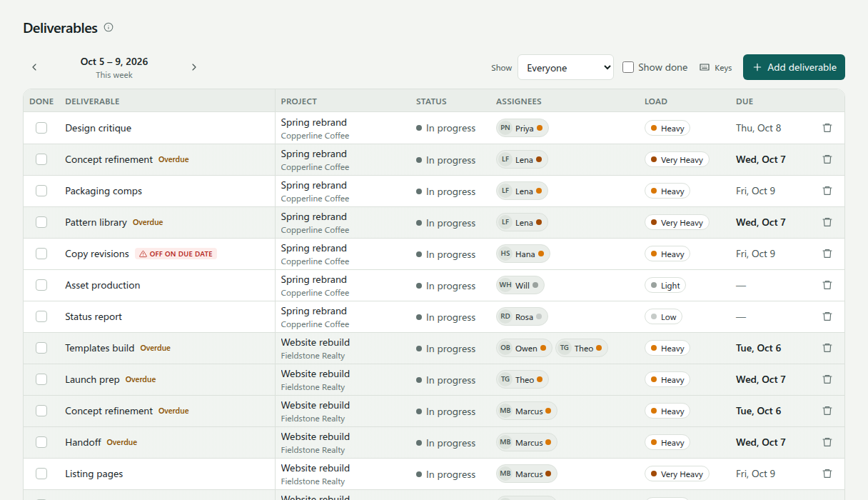This screenshot has width=868, height=500.
Task: Open Heavy load selector for Packaging comps
Action: point(667,191)
